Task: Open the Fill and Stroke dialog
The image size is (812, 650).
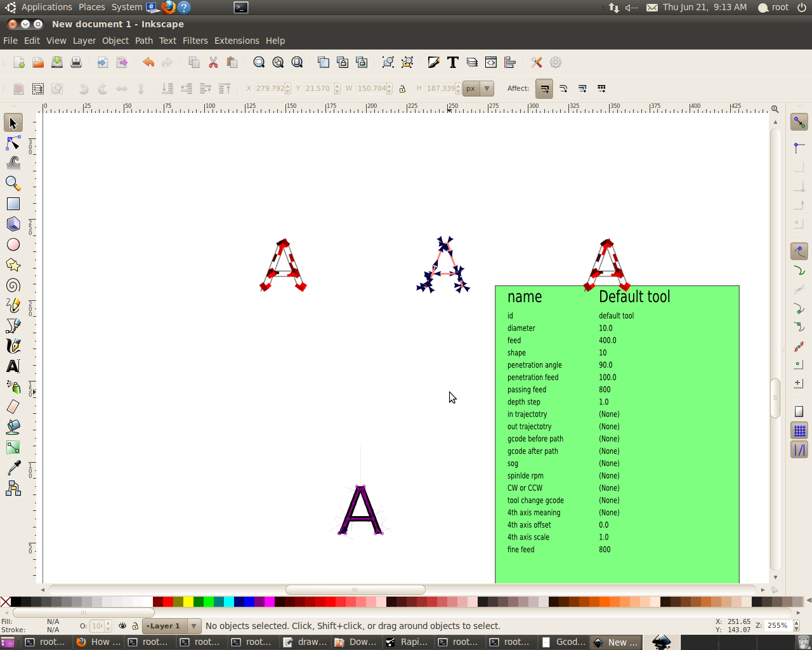Action: point(434,62)
